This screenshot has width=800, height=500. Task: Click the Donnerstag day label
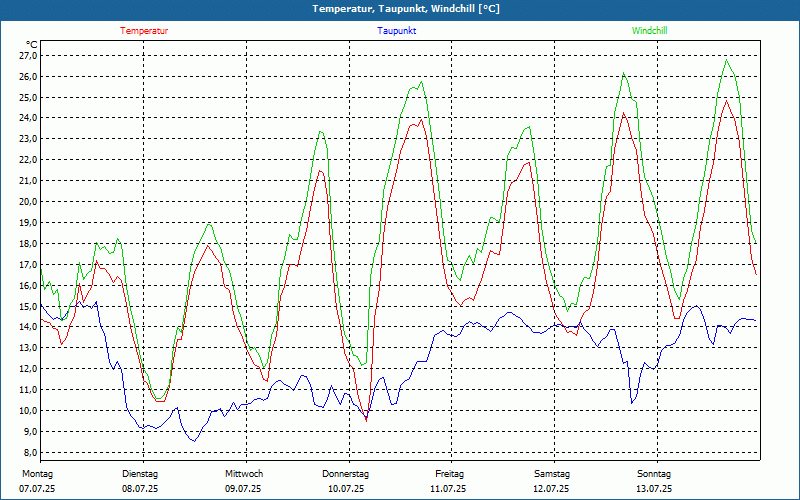click(x=345, y=474)
